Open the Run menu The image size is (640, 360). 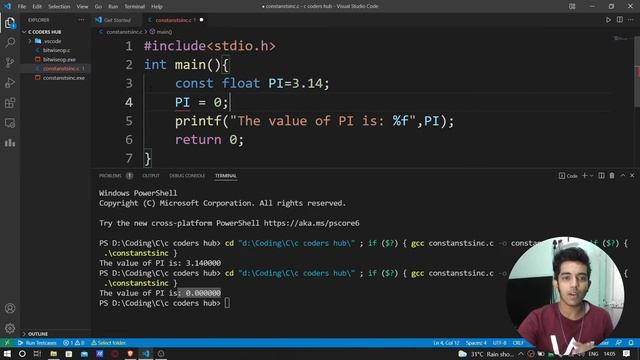[x=113, y=7]
